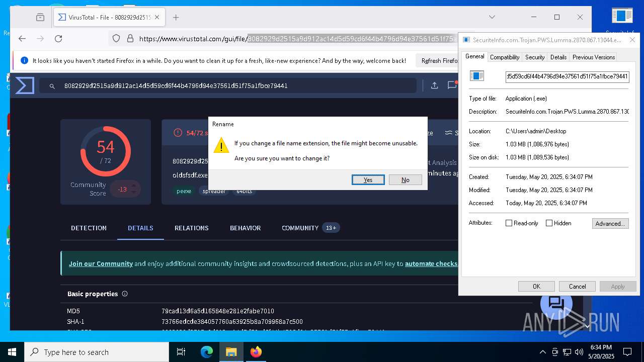The height and width of the screenshot is (362, 644).
Task: Click the Firefox forward arrow
Action: [40, 39]
